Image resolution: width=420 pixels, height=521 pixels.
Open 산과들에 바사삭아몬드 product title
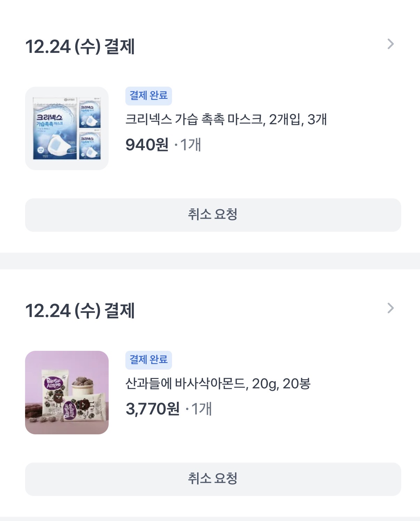coord(218,384)
